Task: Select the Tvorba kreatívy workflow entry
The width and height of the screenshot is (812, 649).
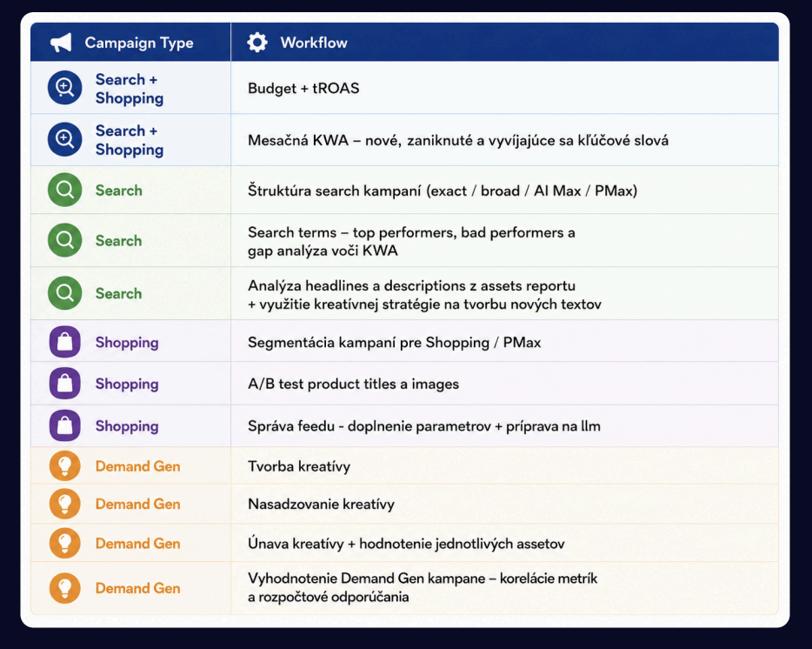Action: click(299, 466)
